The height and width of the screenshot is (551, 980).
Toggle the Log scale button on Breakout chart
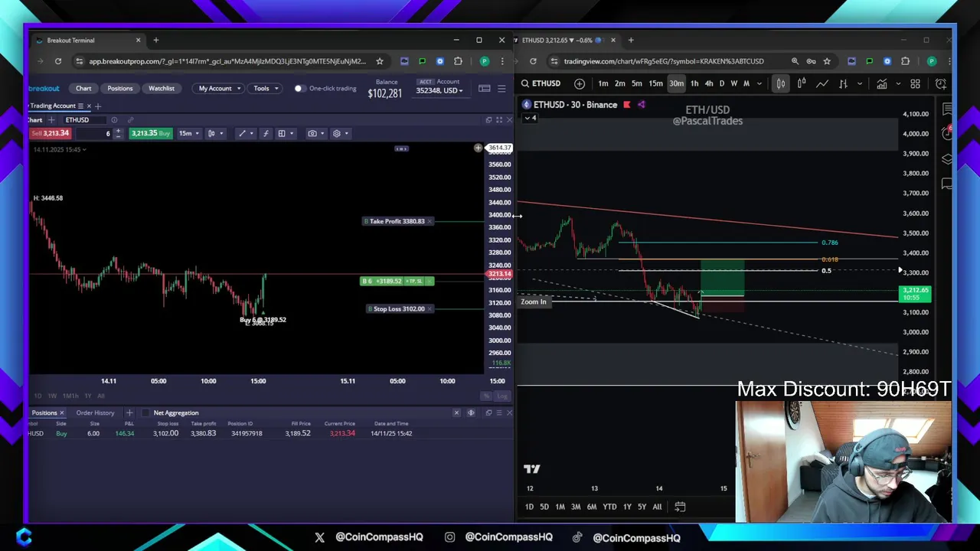[502, 396]
